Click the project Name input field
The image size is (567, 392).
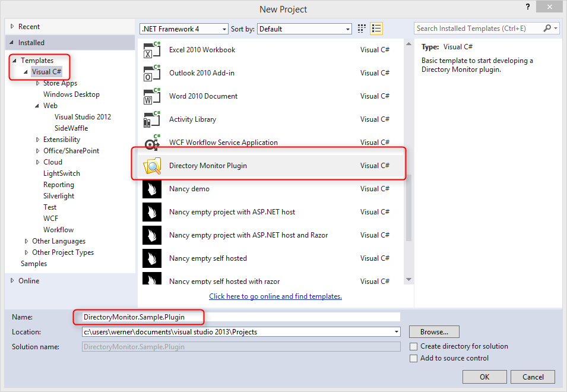tap(241, 317)
